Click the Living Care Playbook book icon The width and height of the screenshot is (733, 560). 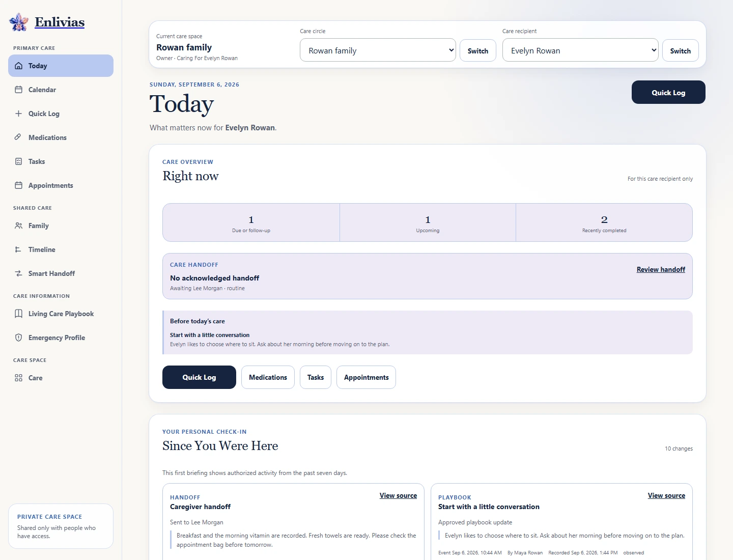19,314
